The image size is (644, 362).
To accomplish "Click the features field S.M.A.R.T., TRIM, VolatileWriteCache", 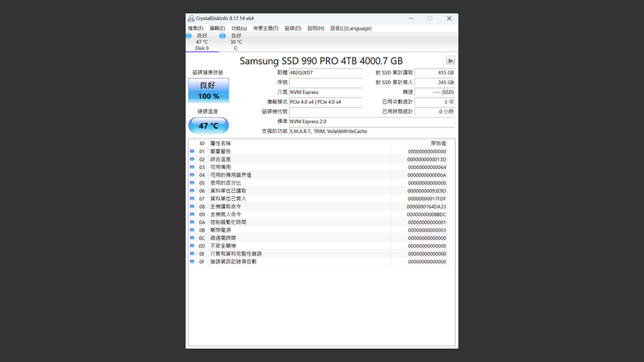I will click(x=372, y=131).
